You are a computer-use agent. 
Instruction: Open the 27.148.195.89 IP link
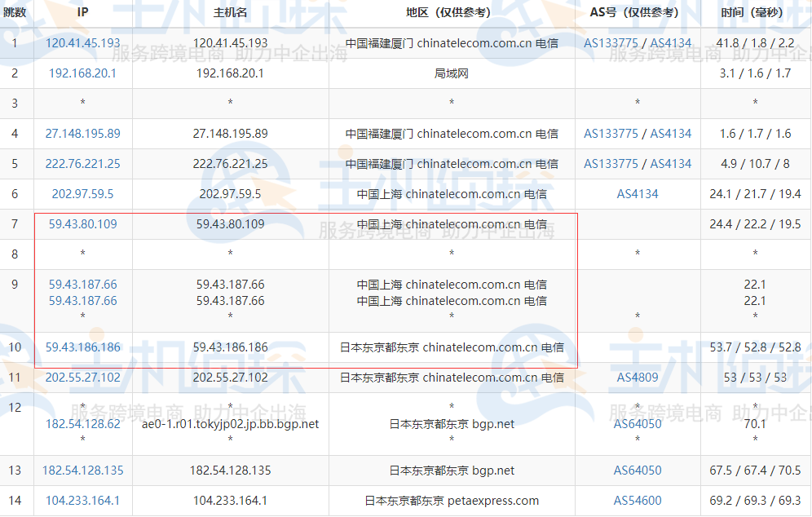[x=83, y=134]
